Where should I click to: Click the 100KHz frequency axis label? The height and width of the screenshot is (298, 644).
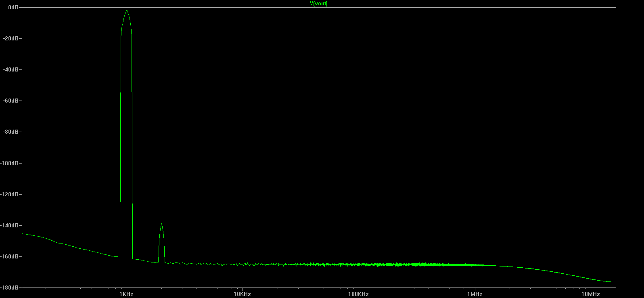coord(358,294)
